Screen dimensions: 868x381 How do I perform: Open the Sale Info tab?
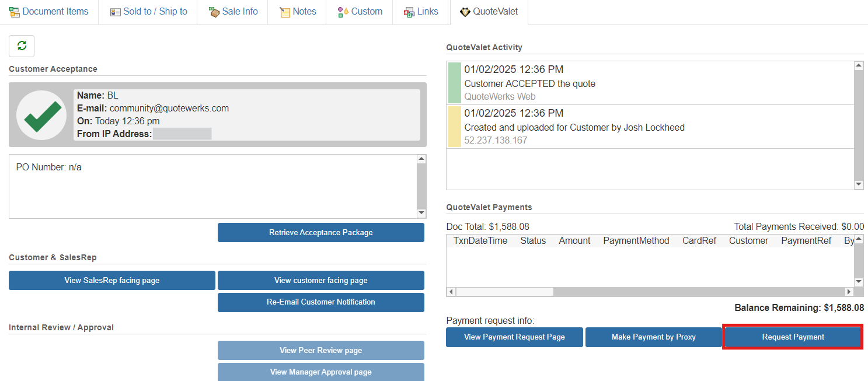click(233, 12)
